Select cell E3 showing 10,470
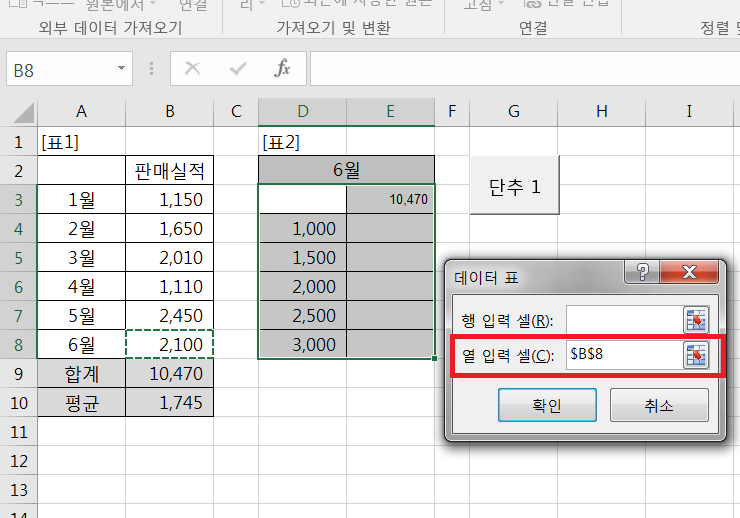 click(x=391, y=200)
